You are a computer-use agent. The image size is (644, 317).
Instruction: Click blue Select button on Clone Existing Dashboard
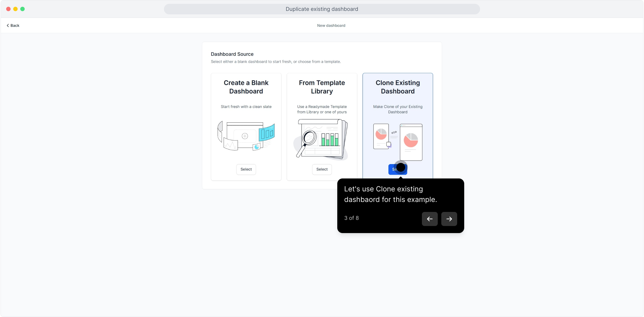[x=398, y=169]
